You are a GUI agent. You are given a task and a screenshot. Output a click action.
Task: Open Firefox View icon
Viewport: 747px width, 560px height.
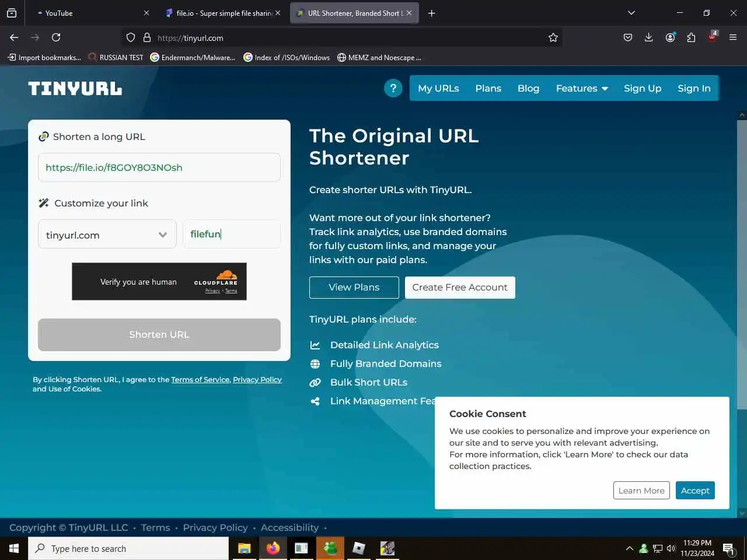click(x=12, y=13)
